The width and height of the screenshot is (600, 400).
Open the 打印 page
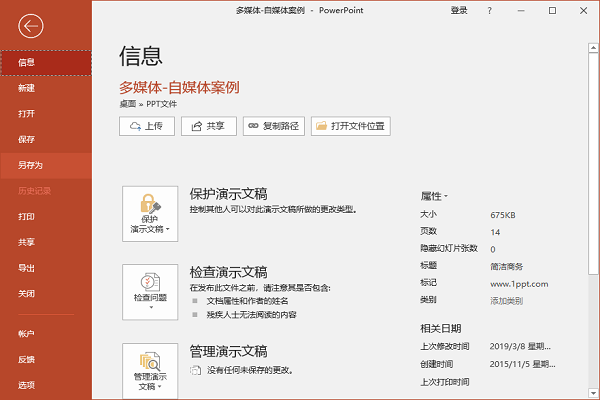(46, 217)
